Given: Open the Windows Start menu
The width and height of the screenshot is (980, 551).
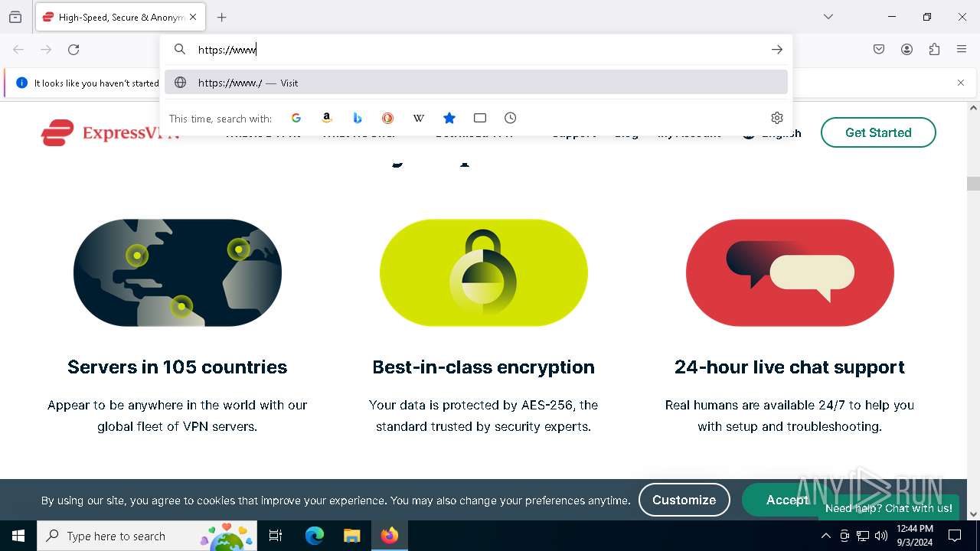Looking at the screenshot, I should pyautogui.click(x=18, y=536).
